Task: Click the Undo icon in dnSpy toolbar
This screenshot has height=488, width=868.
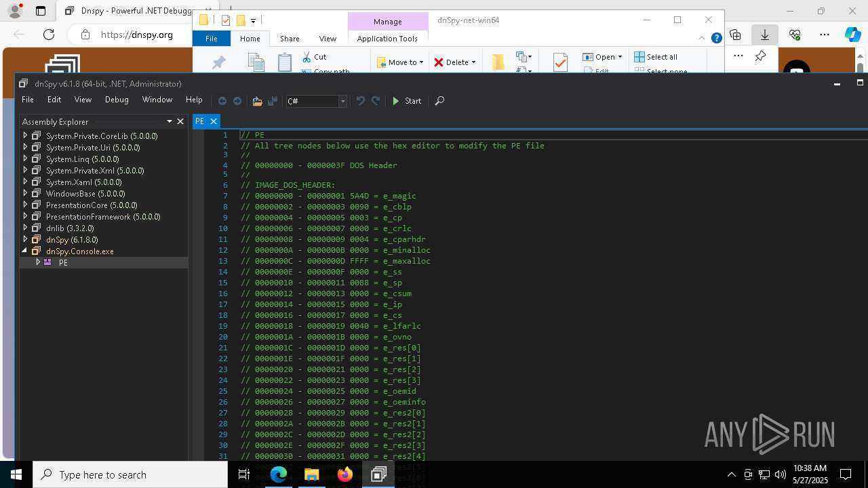Action: (361, 101)
